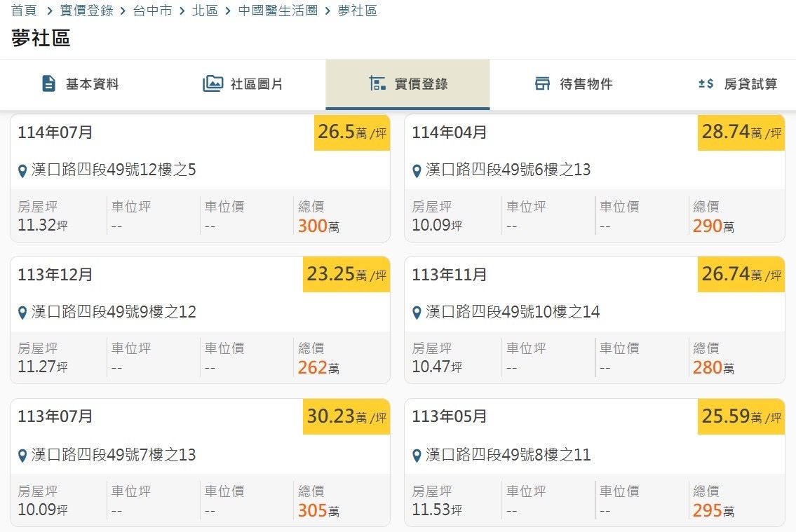Go to 首頁 breadcrumb link

click(x=24, y=11)
